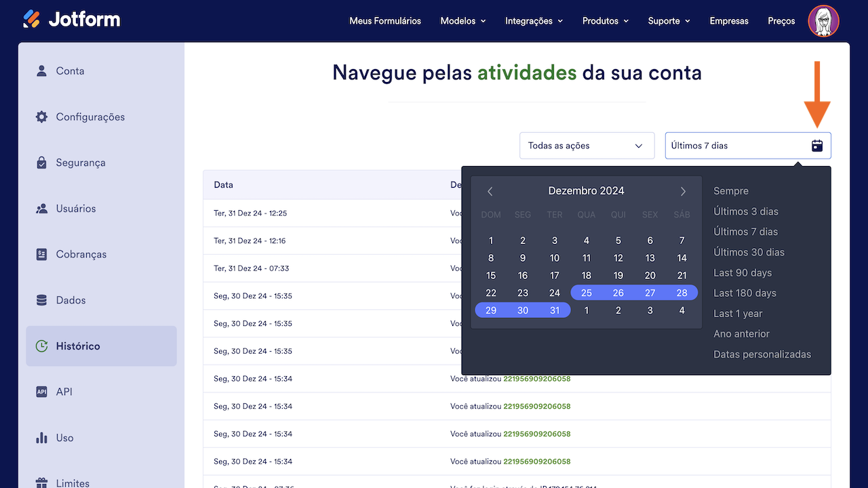The width and height of the screenshot is (868, 488).
Task: Switch to the Dados tab
Action: [x=101, y=300]
